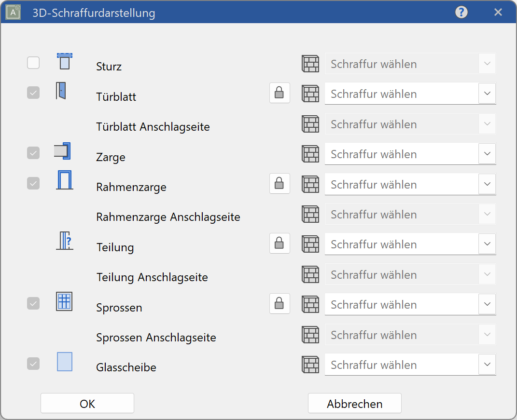Click the Glasscheibe glass pane icon
The image size is (517, 420).
pos(65,362)
